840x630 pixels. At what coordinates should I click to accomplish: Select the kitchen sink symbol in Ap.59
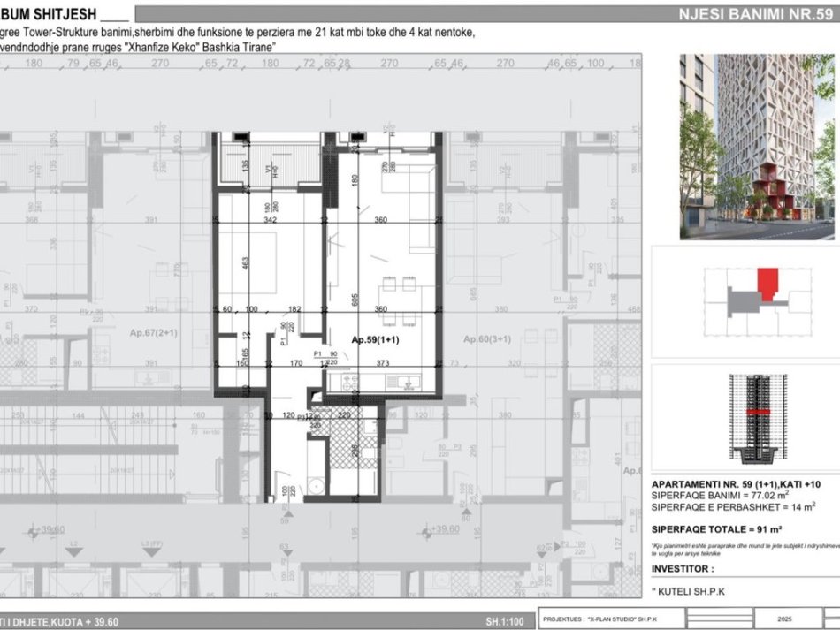404,382
